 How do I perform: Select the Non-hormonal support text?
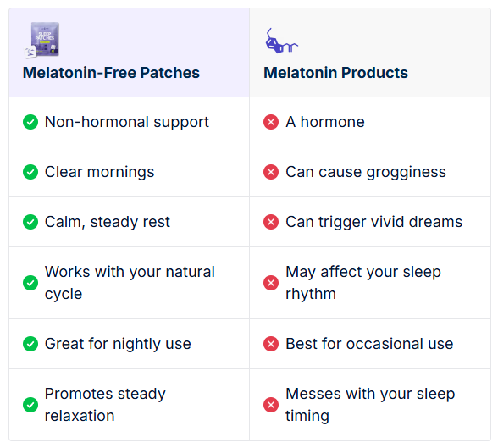pos(127,123)
